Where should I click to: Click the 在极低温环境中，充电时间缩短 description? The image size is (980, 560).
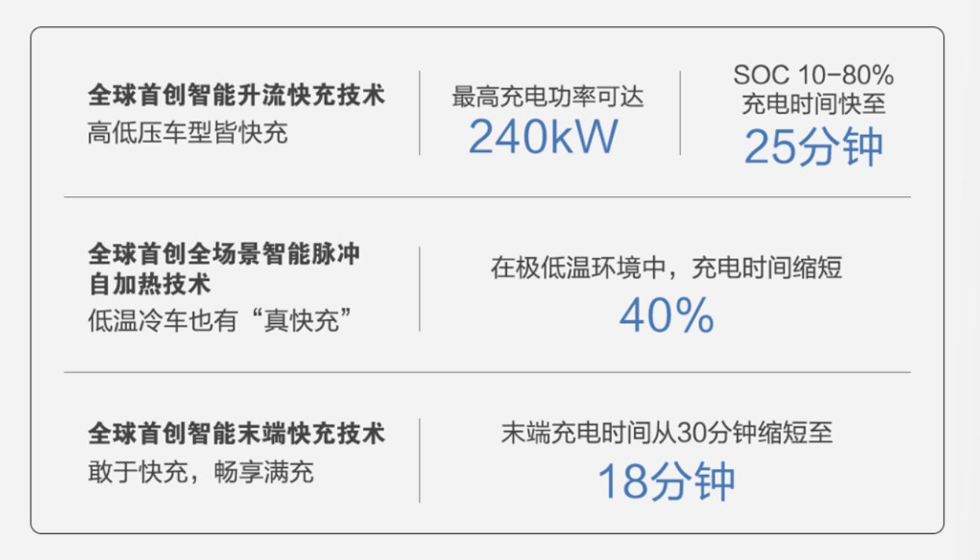pyautogui.click(x=666, y=268)
